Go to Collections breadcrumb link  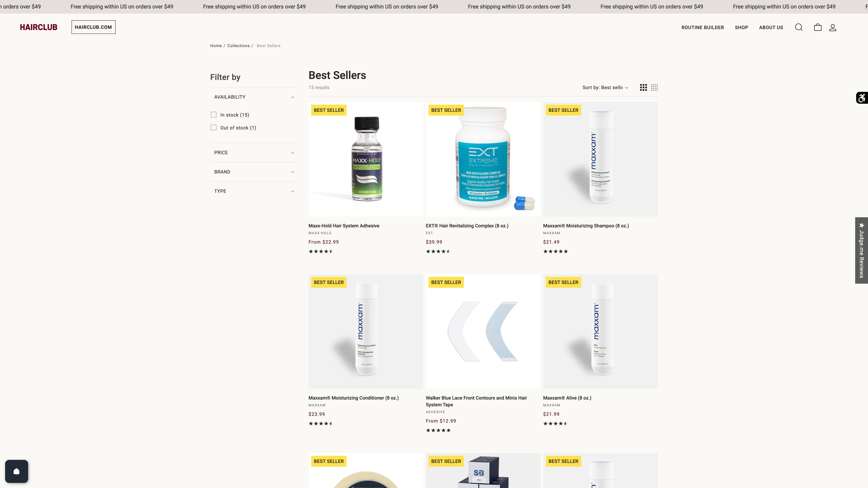click(x=238, y=46)
